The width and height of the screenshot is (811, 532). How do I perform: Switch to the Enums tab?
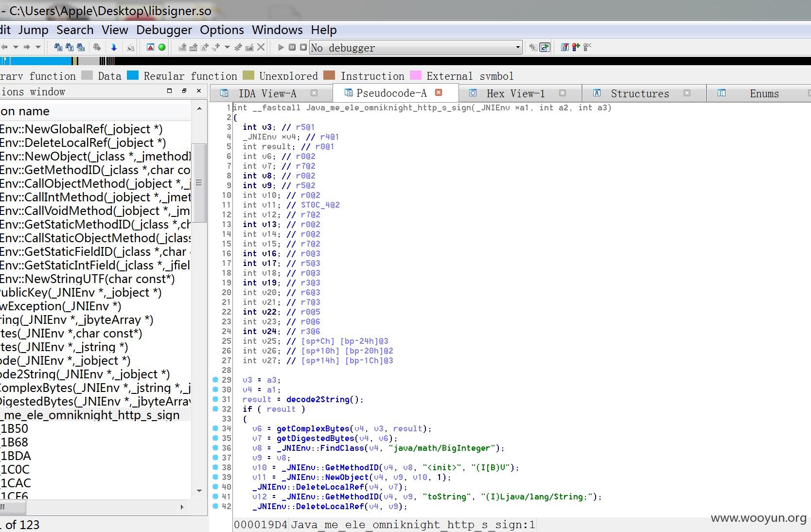pos(764,93)
